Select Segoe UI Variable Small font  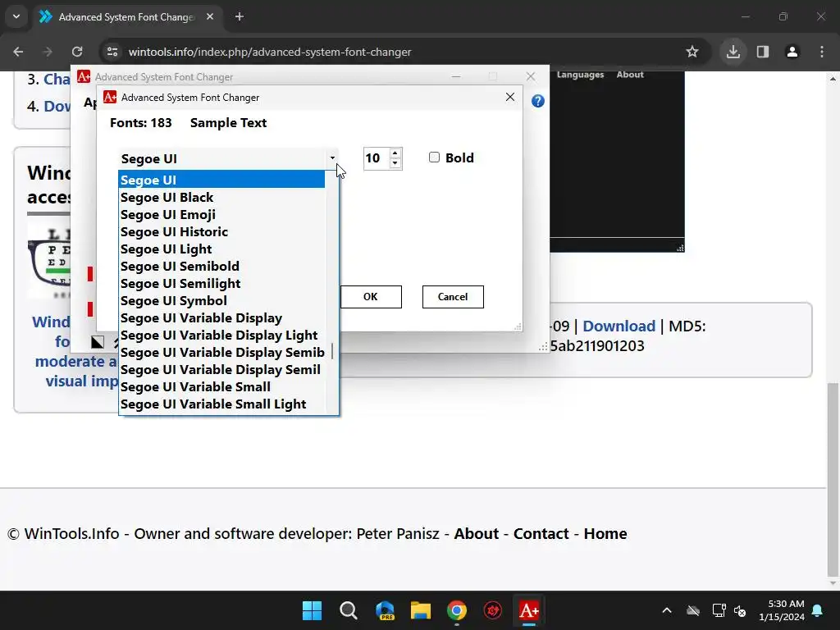click(x=221, y=387)
